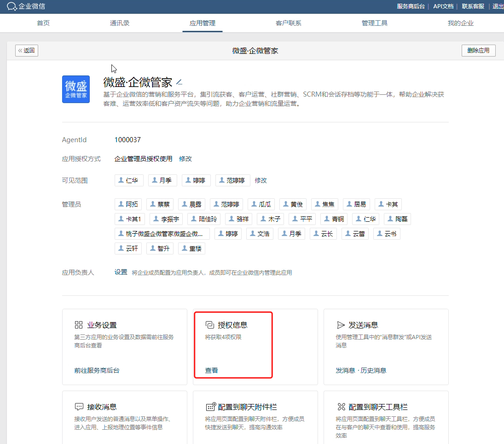Select the 应用管理 tab
504x444 pixels.
203,23
